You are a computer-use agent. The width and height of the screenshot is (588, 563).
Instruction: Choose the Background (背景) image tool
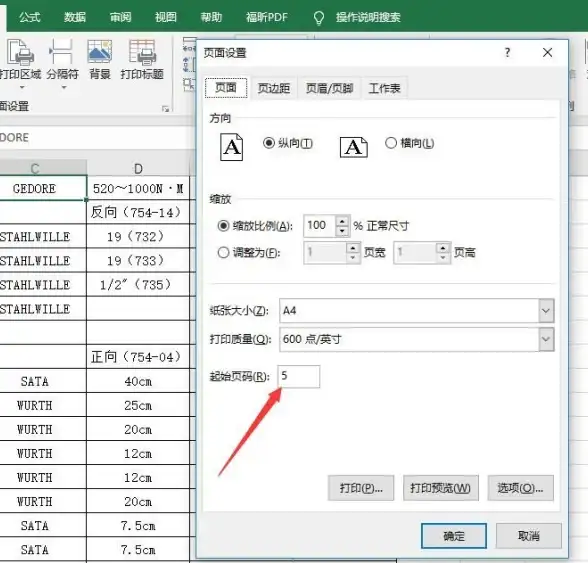pos(100,59)
